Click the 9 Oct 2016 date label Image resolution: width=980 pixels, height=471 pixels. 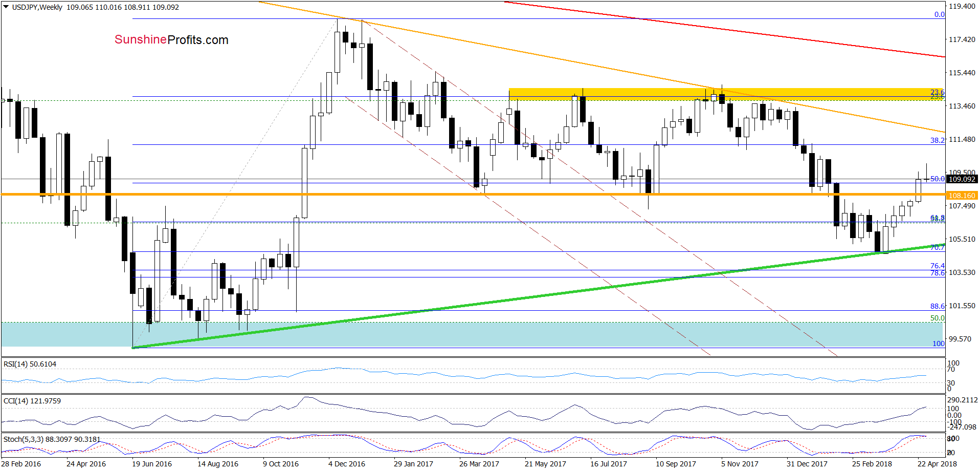[x=281, y=464]
